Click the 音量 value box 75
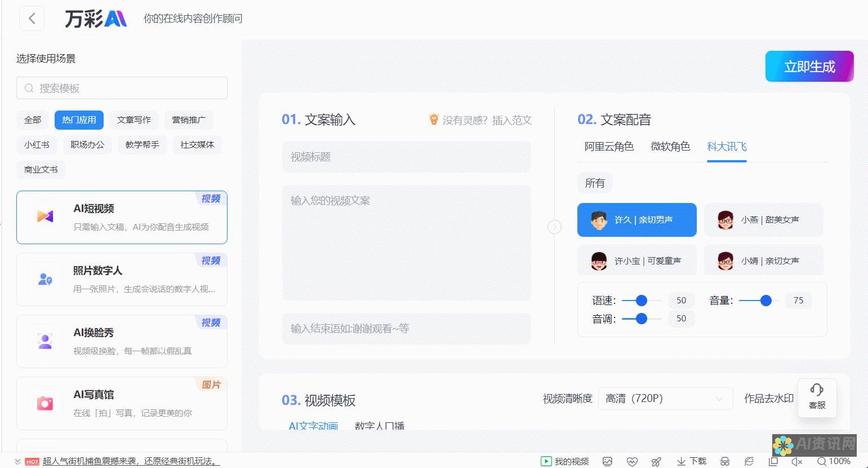This screenshot has width=868, height=468. (x=798, y=301)
